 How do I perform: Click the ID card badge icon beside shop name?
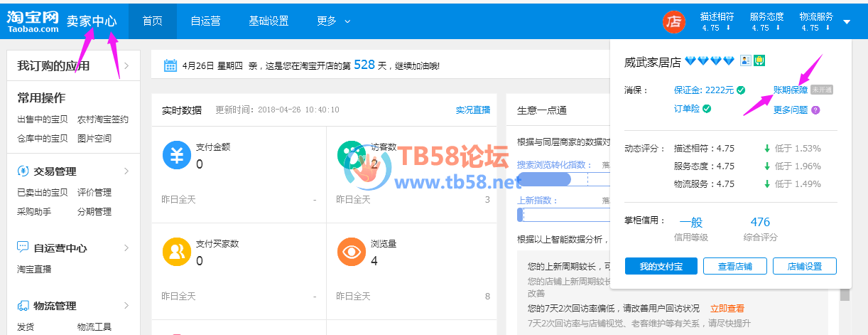[x=745, y=61]
